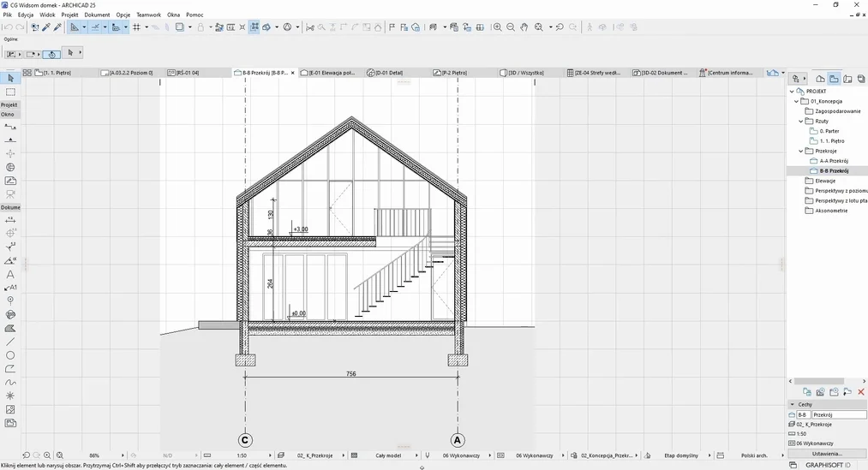Click the Przekrój name input field
868x470 pixels.
pos(839,414)
